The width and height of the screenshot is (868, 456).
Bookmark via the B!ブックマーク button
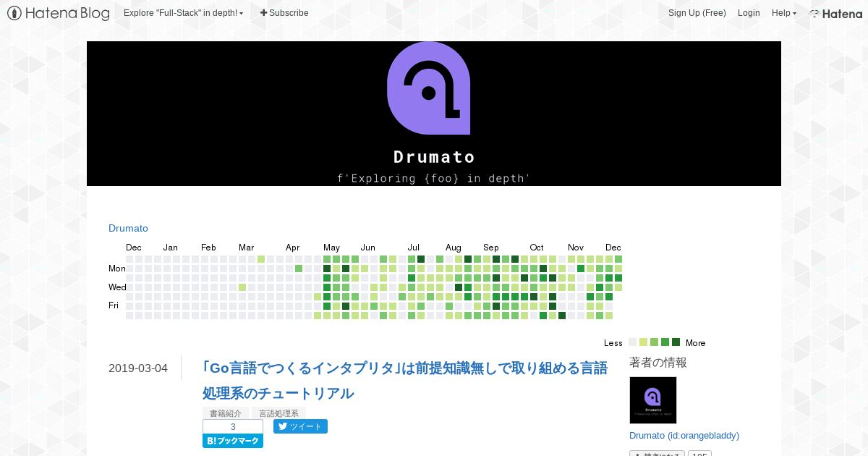[233, 441]
